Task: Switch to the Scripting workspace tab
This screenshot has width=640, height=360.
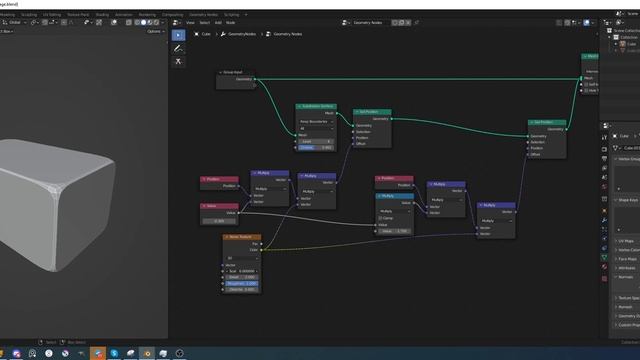Action: tap(231, 15)
